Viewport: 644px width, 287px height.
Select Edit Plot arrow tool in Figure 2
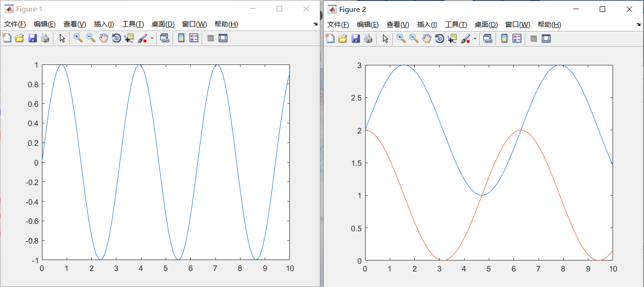coord(386,39)
